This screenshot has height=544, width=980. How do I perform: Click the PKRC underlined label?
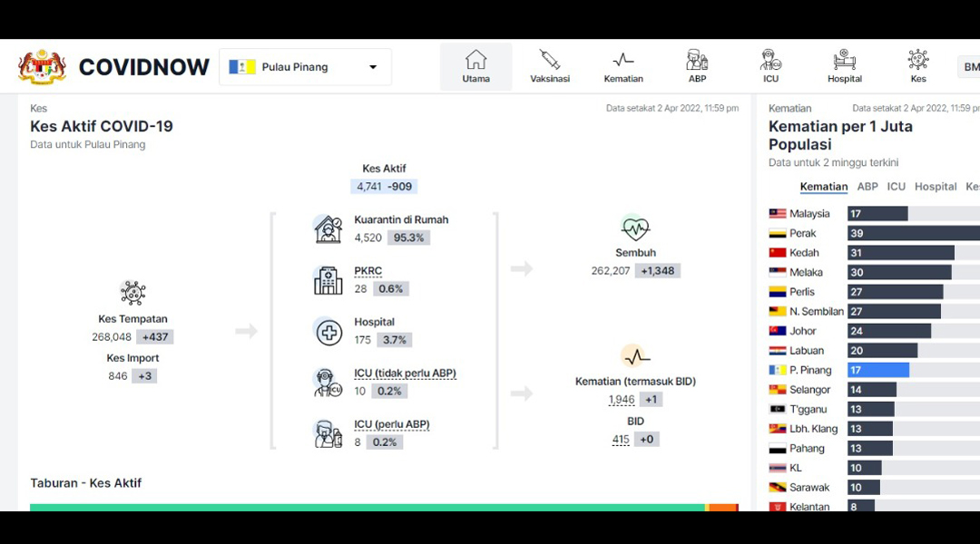368,271
